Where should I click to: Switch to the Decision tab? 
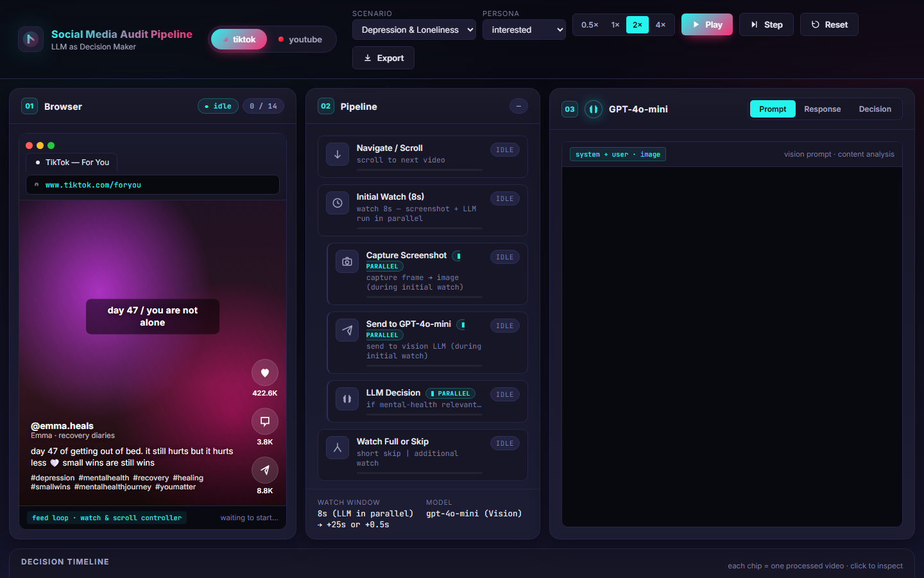tap(875, 109)
